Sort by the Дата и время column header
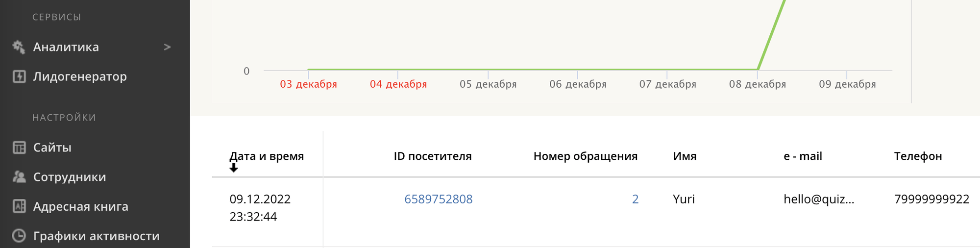The width and height of the screenshot is (980, 248). pyautogui.click(x=267, y=156)
